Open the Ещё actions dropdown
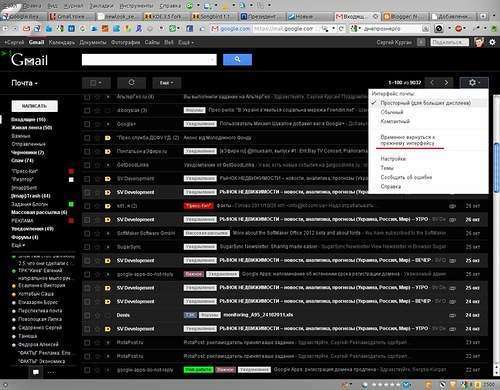The height and width of the screenshot is (390, 500). pyautogui.click(x=167, y=83)
